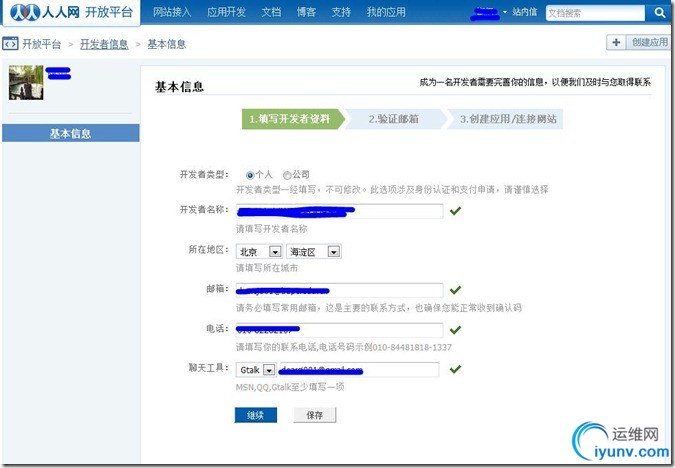The image size is (675, 468).
Task: Click the chat tool account input field
Action: click(x=359, y=370)
